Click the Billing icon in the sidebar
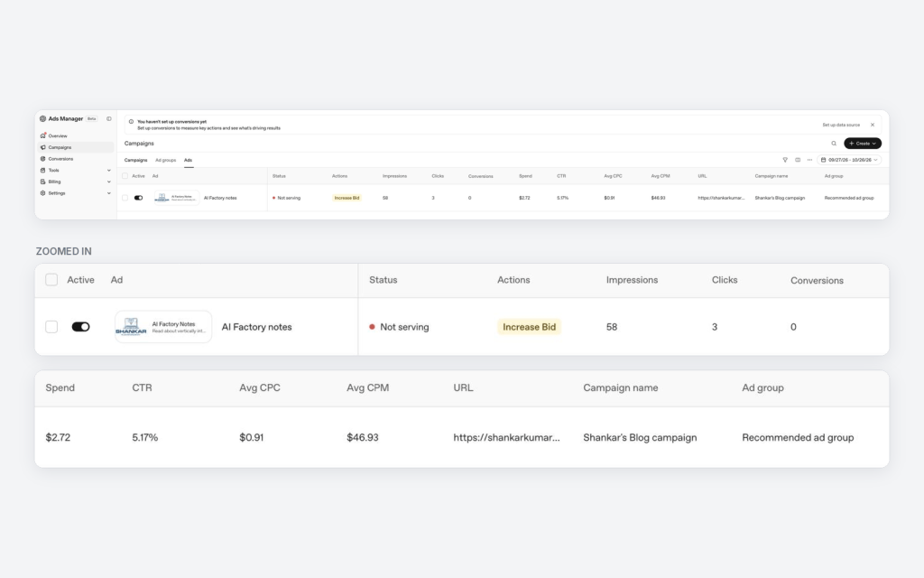This screenshot has width=924, height=578. click(42, 182)
